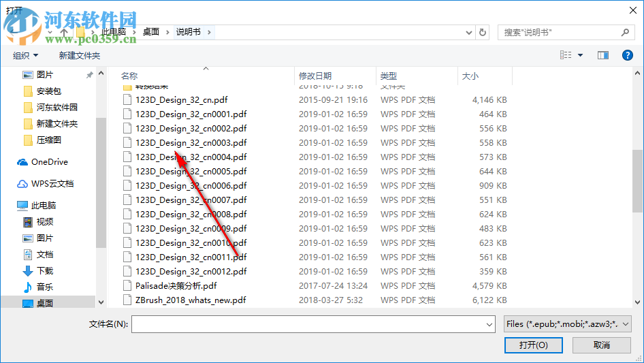Select file 123D_Design_32_cn0012.pdf
Screen dimensions: 644x363
[191, 271]
